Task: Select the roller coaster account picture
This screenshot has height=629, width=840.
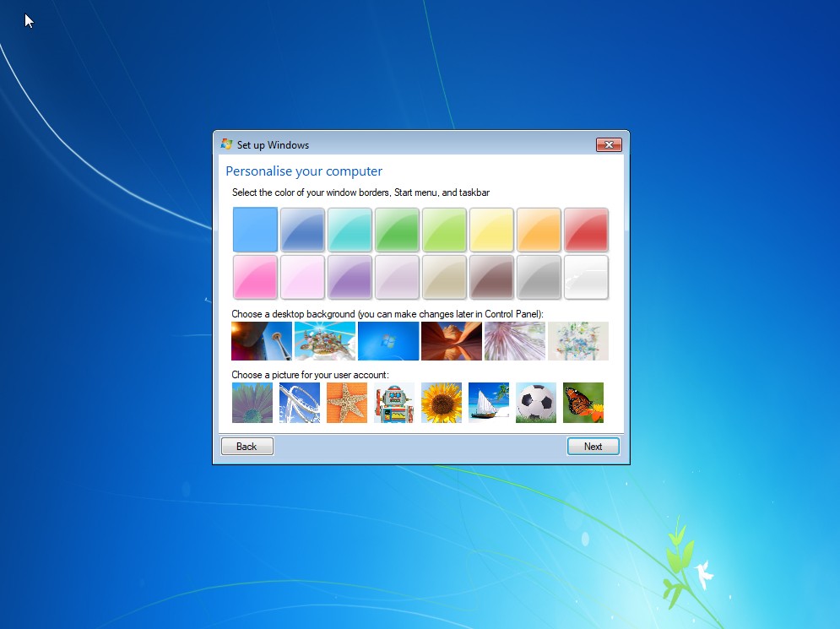Action: [300, 403]
